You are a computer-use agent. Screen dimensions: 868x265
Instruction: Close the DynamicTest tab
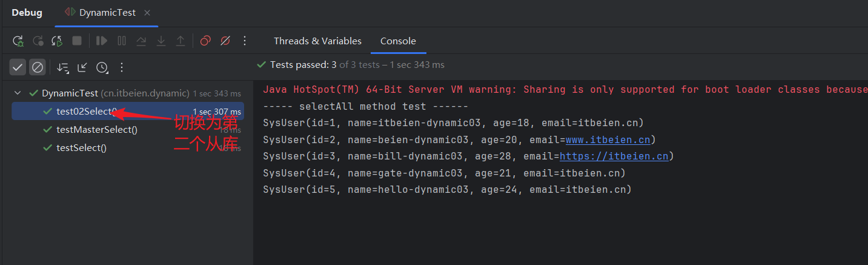click(x=147, y=13)
